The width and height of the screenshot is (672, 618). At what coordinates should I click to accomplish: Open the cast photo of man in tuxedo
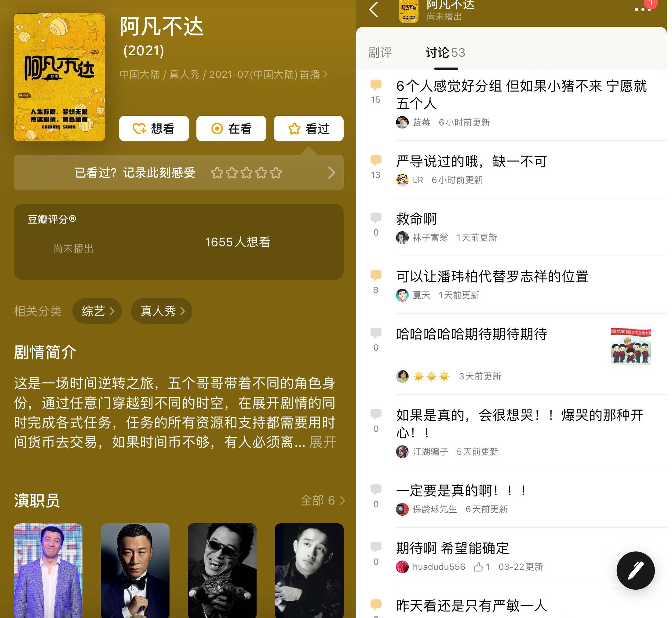pyautogui.click(x=135, y=570)
